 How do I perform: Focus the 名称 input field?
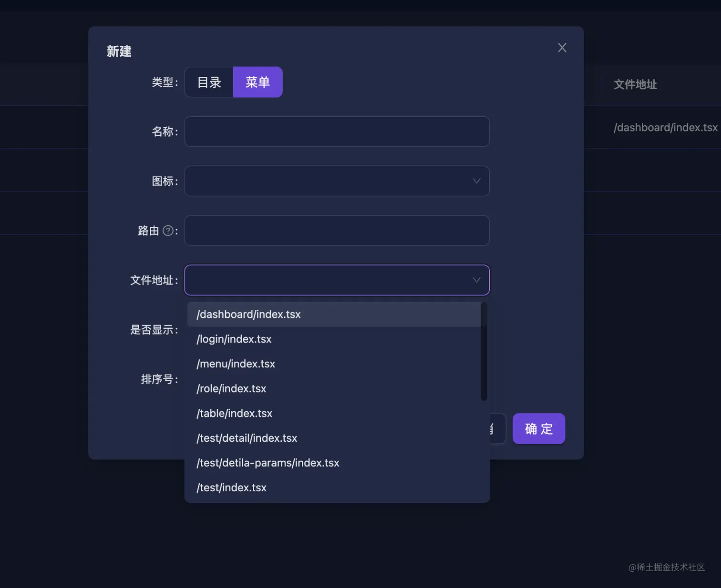[x=337, y=132]
